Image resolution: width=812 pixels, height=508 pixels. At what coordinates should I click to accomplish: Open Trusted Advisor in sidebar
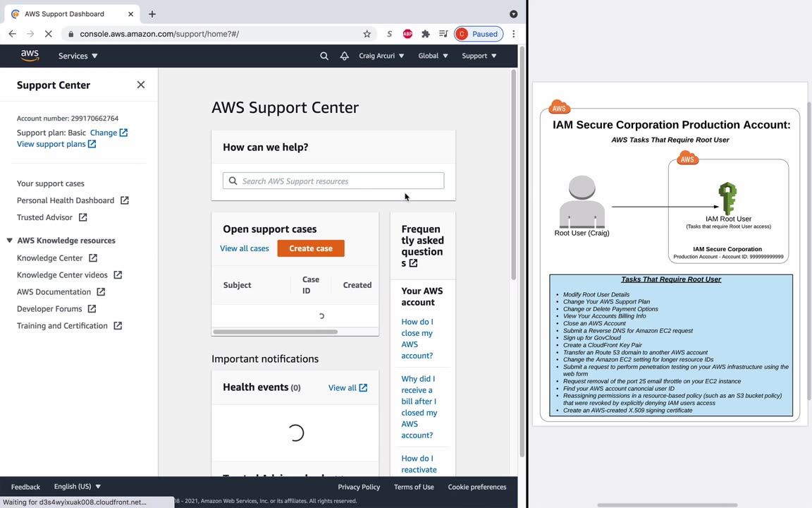click(x=44, y=218)
